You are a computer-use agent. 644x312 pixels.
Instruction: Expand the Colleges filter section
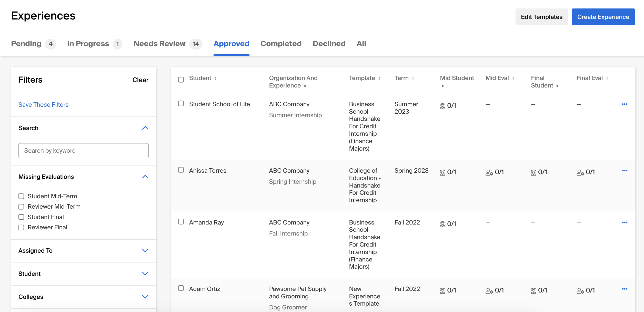(145, 297)
